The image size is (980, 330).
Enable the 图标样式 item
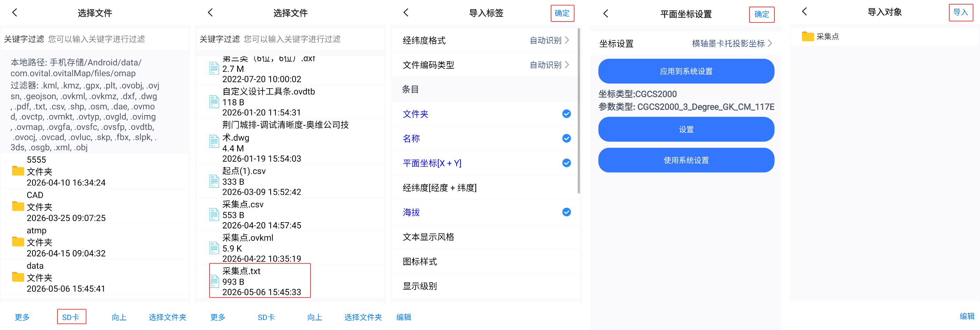tap(486, 262)
